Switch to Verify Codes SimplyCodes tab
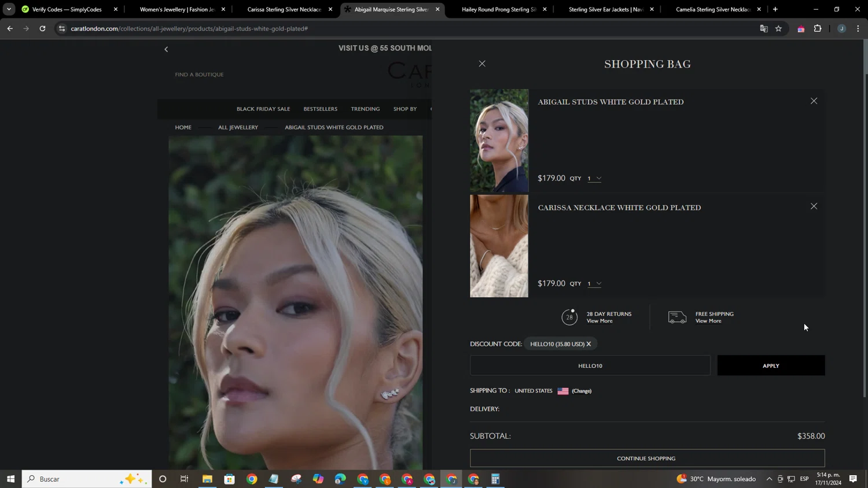Screen dimensions: 868x488 [68, 9]
